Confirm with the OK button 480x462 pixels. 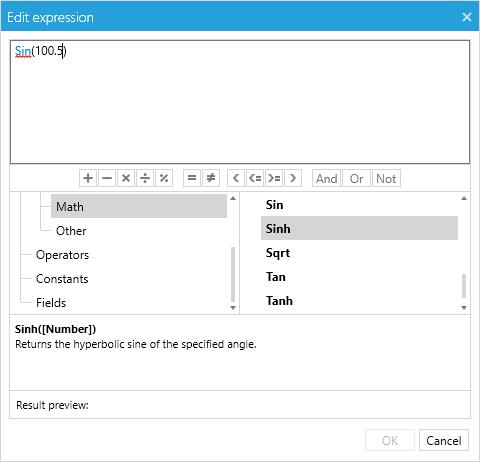pos(390,440)
